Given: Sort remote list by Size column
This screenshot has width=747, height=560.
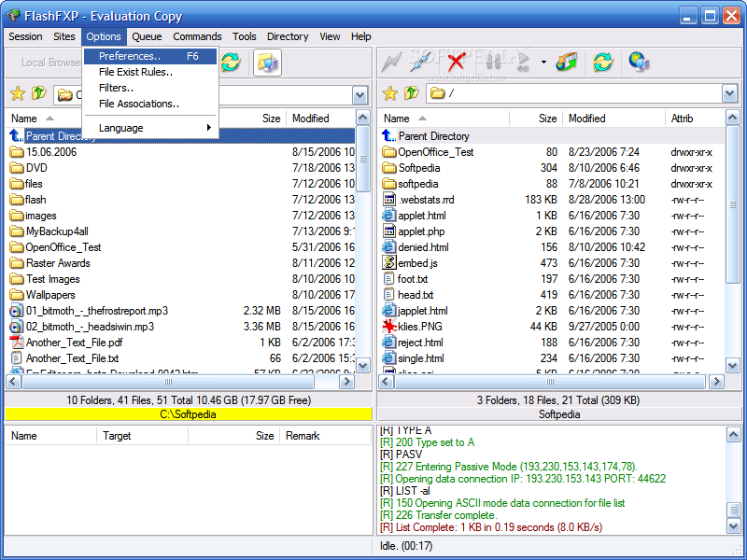Looking at the screenshot, I should 547,119.
